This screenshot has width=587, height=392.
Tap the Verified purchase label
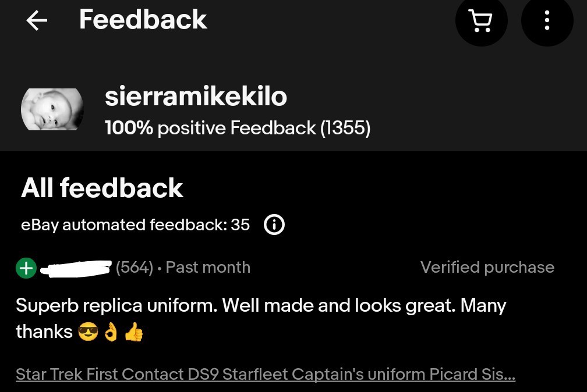(x=487, y=268)
